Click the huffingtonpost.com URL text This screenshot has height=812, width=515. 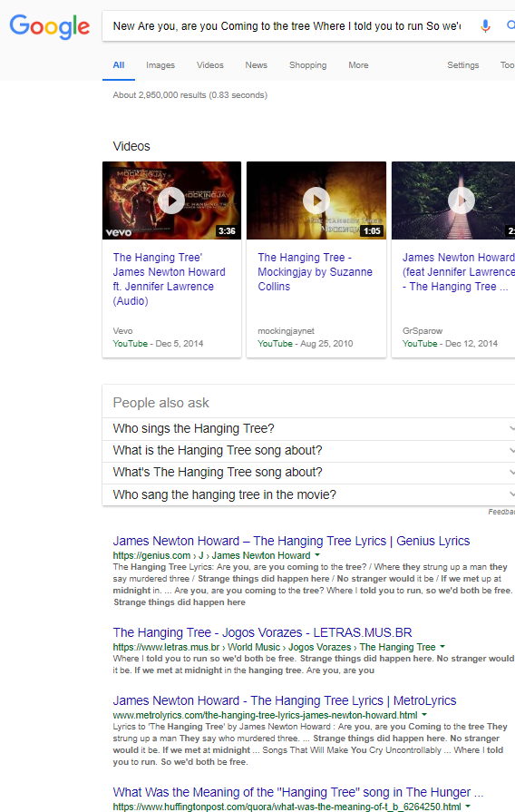287,807
